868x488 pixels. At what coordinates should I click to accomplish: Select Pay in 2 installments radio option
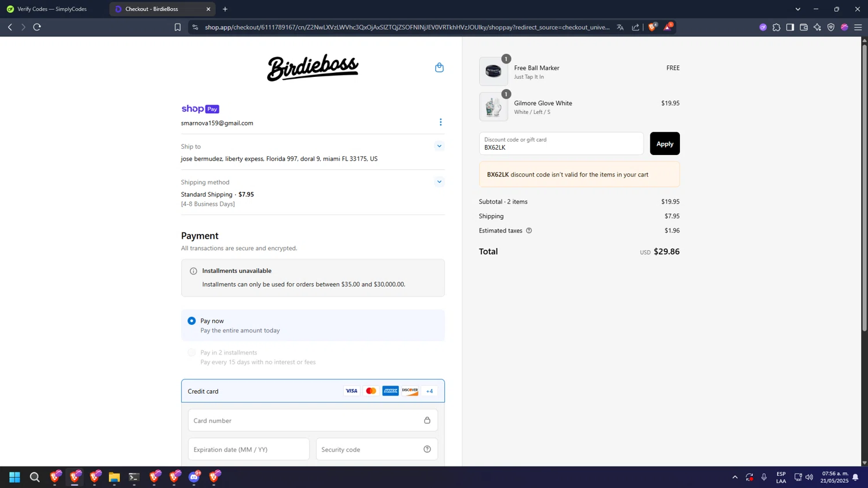tap(192, 352)
